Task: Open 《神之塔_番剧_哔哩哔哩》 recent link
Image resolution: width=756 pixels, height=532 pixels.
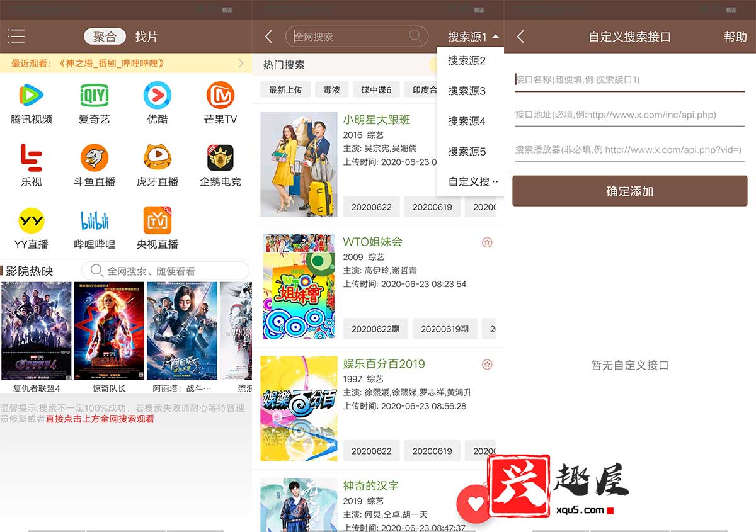Action: click(x=112, y=63)
